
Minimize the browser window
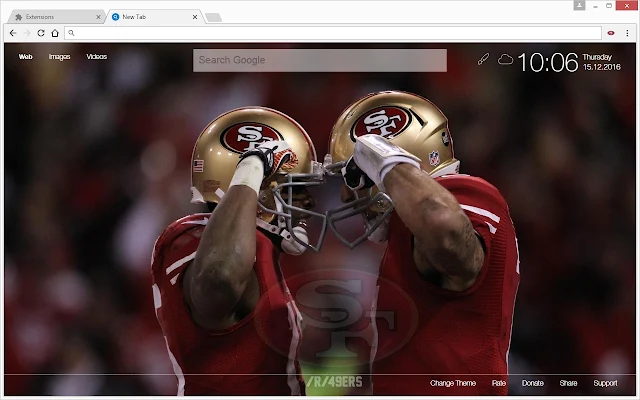(596, 6)
